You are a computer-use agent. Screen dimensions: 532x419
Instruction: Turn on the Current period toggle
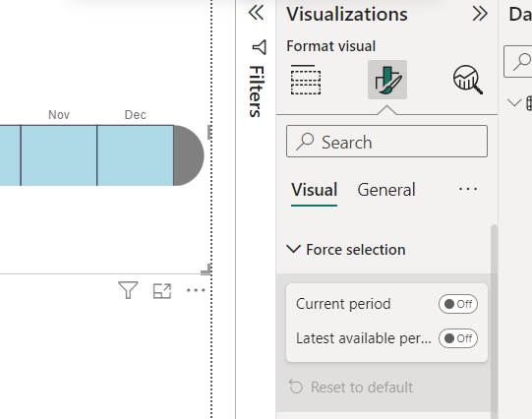click(458, 304)
